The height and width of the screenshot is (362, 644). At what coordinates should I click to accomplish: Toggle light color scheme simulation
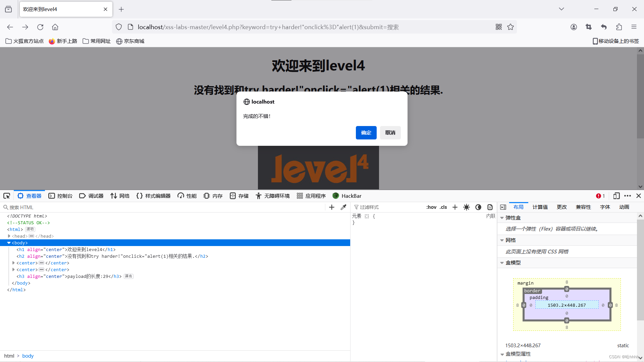(x=467, y=207)
